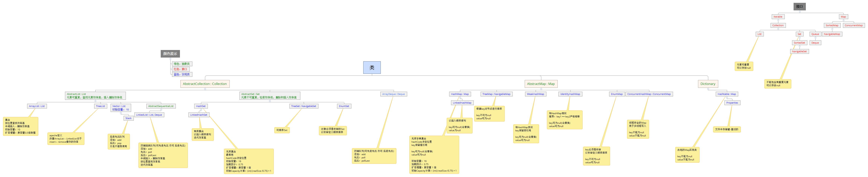The height and width of the screenshot is (177, 868).
Task: Select the 颜色提示 legend node
Action: (170, 54)
